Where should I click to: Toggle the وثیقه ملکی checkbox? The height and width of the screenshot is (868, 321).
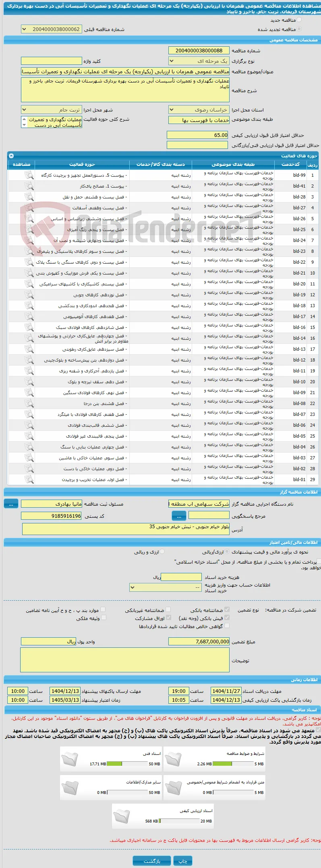click(103, 618)
